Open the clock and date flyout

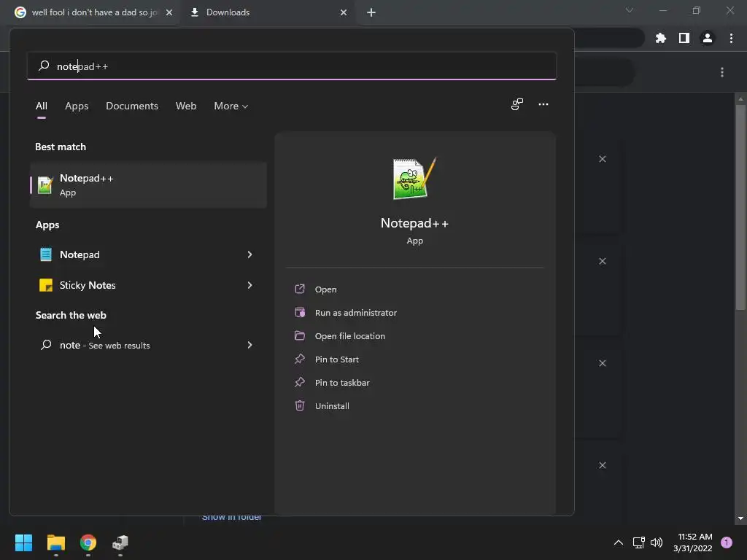point(693,542)
